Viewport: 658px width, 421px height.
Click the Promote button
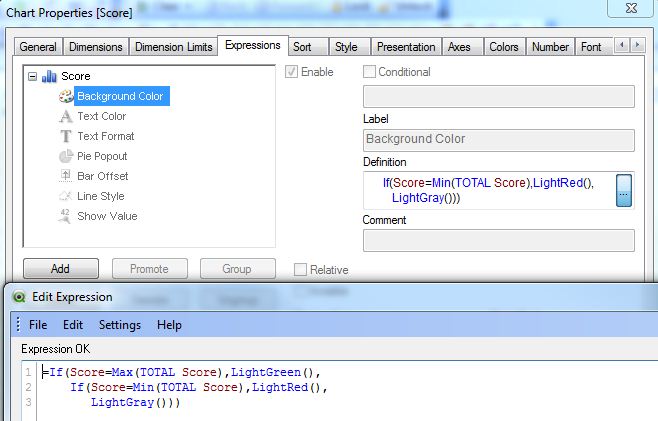(x=149, y=269)
